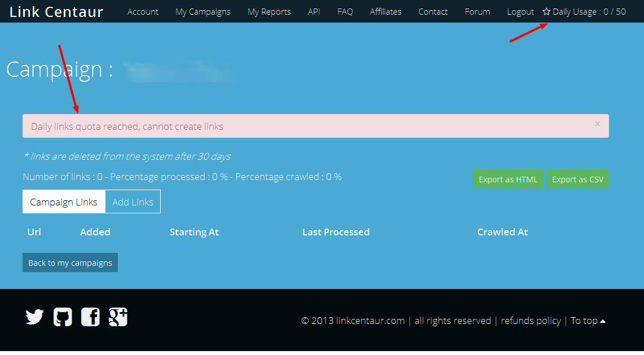The image size is (644, 355).
Task: Click the To top link
Action: pyautogui.click(x=584, y=321)
